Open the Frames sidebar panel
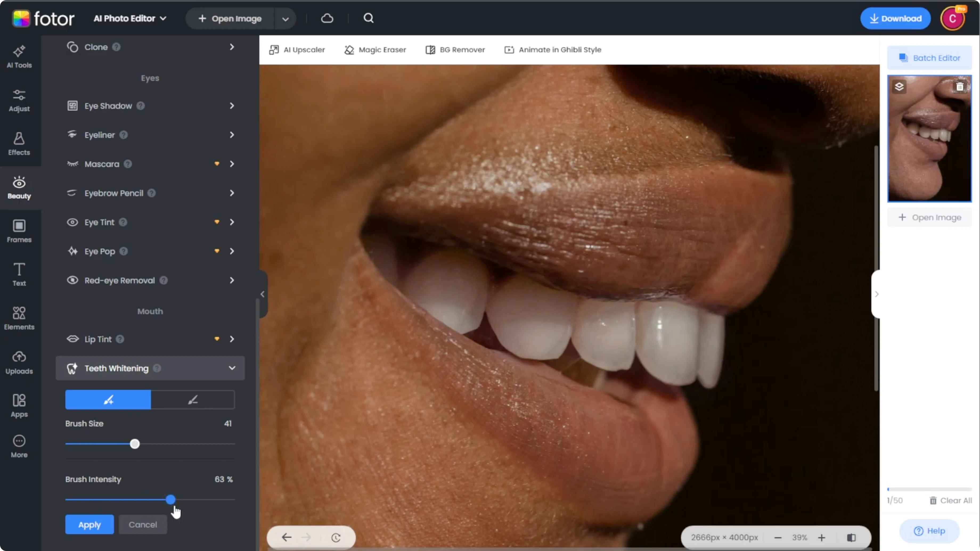This screenshot has width=980, height=551. [19, 232]
